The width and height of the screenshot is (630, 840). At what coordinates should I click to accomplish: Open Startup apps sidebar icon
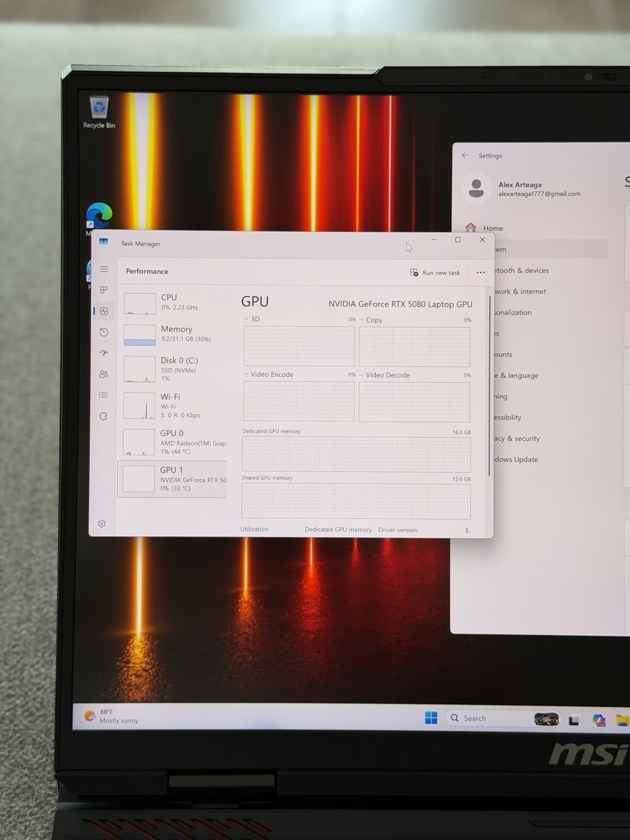click(x=104, y=353)
